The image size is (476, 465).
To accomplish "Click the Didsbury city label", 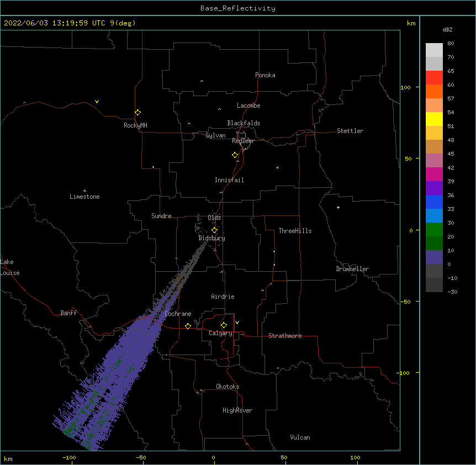I will pos(211,238).
